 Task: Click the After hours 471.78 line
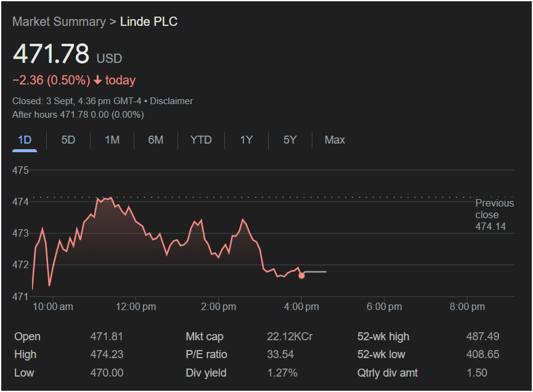(78, 115)
